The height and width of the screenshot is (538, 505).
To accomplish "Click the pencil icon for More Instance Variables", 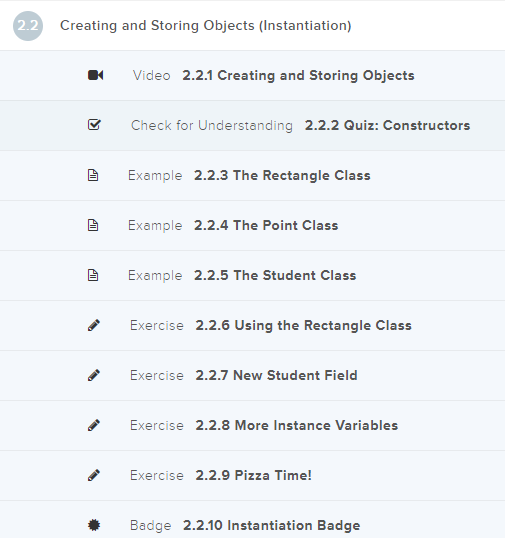I will tap(94, 425).
